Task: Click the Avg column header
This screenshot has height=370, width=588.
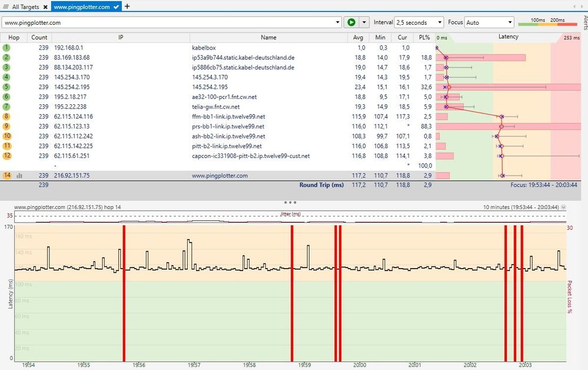Action: point(358,38)
